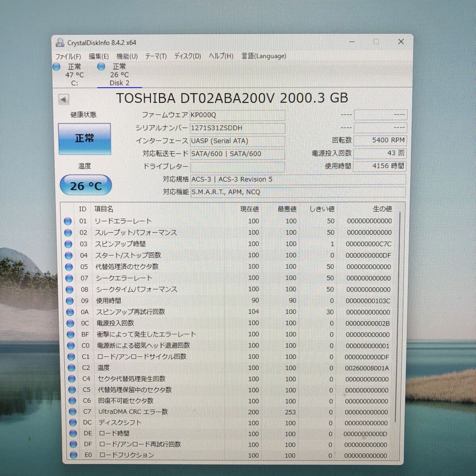The width and height of the screenshot is (476, 476).
Task: Click the S.M.A.R.T., APM, NCQ features field
Action: coord(298,192)
